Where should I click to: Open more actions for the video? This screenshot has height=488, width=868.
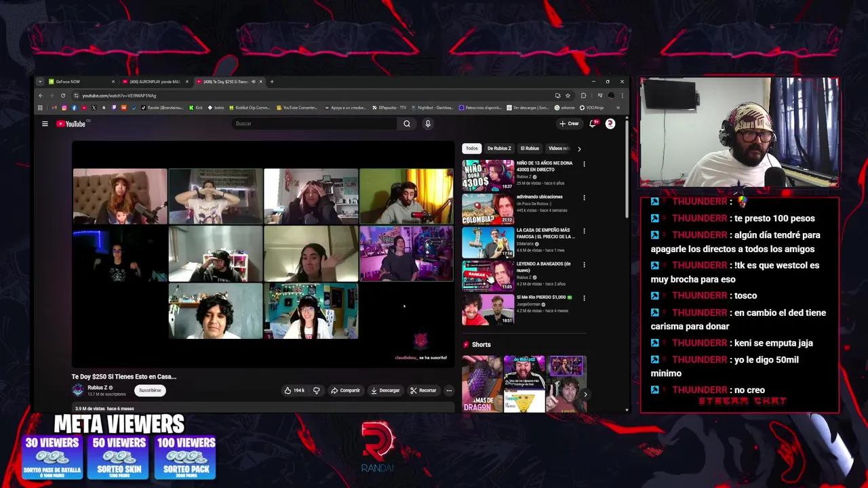coord(448,390)
